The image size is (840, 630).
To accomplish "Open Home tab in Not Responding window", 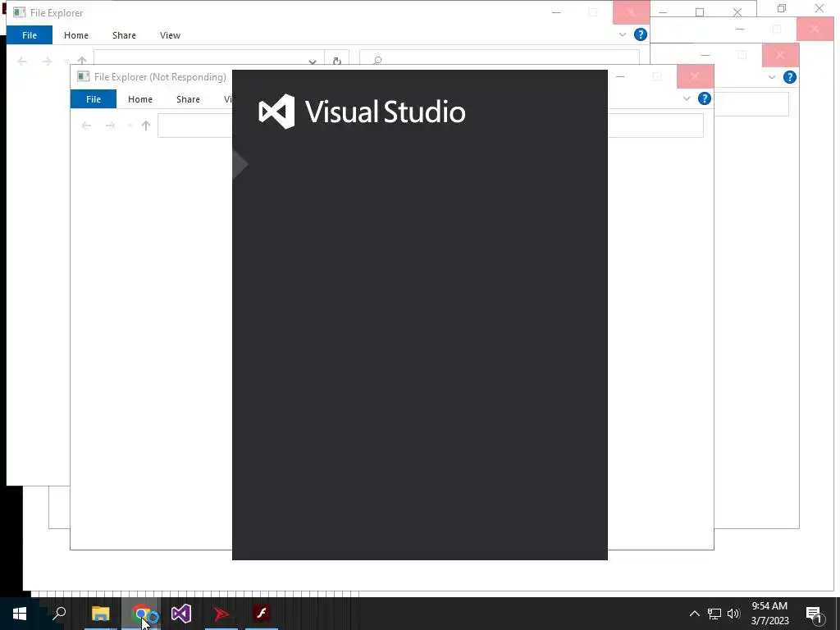I will [140, 99].
